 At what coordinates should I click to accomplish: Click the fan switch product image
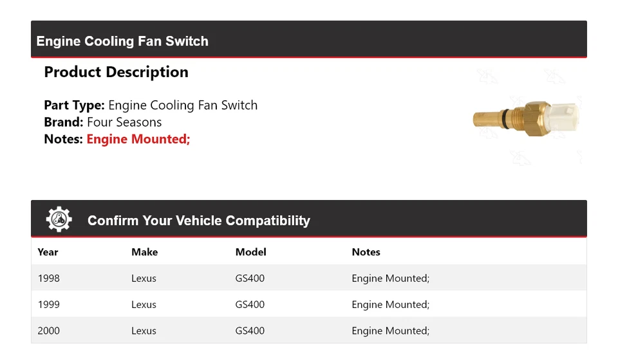pyautogui.click(x=526, y=119)
